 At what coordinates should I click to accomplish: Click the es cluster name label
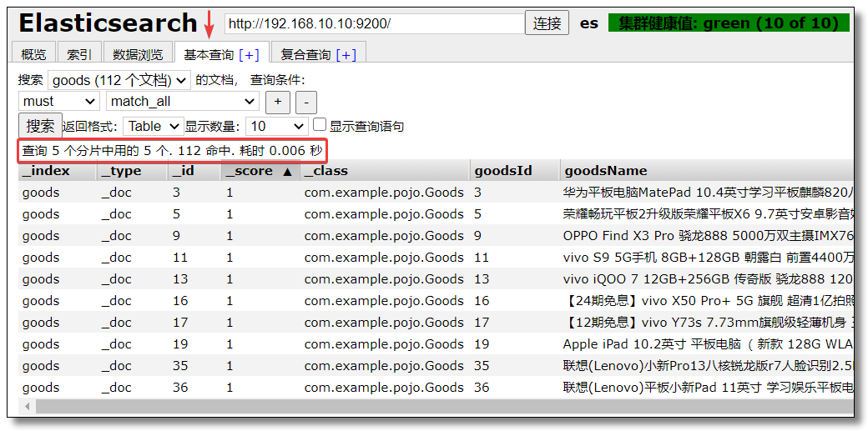coord(589,24)
